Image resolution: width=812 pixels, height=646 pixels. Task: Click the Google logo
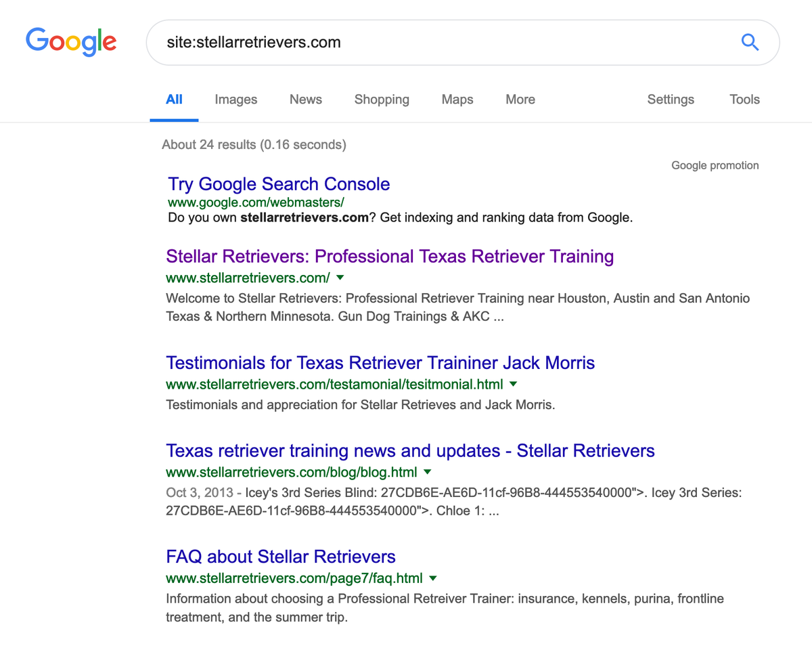pyautogui.click(x=71, y=42)
